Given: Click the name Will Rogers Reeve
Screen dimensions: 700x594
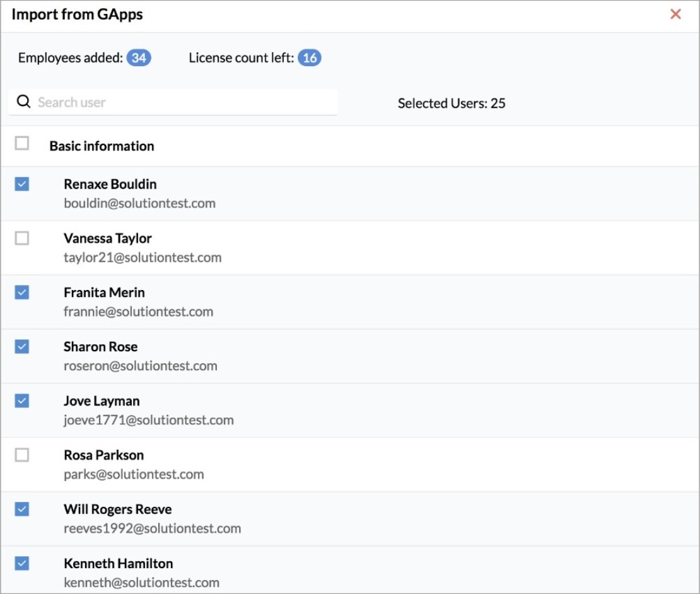Looking at the screenshot, I should tap(117, 510).
